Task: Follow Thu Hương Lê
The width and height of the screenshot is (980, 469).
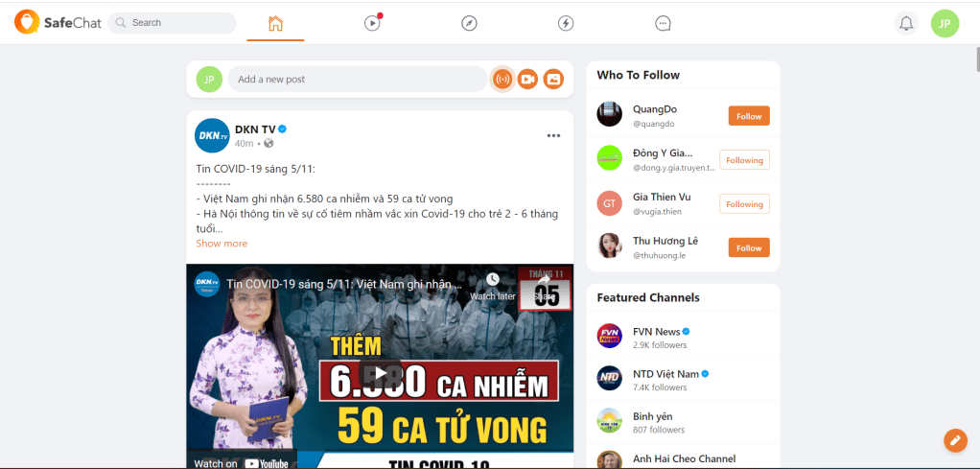Action: click(x=748, y=247)
